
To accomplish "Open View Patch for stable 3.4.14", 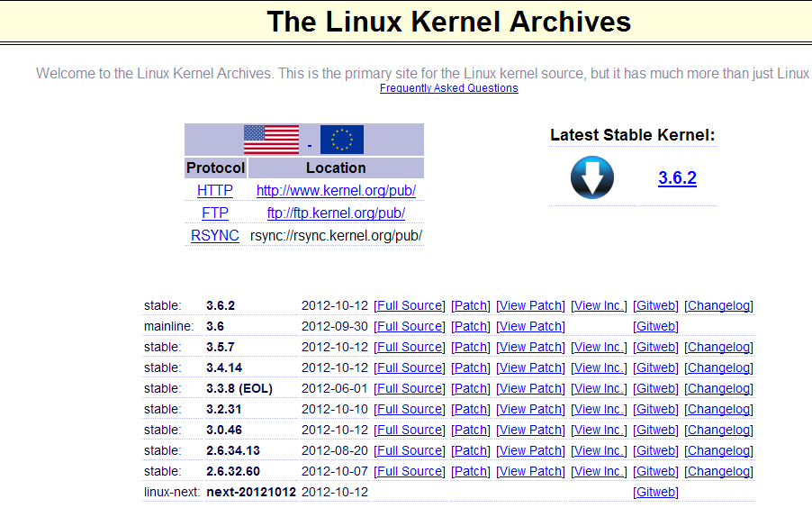I will click(531, 367).
